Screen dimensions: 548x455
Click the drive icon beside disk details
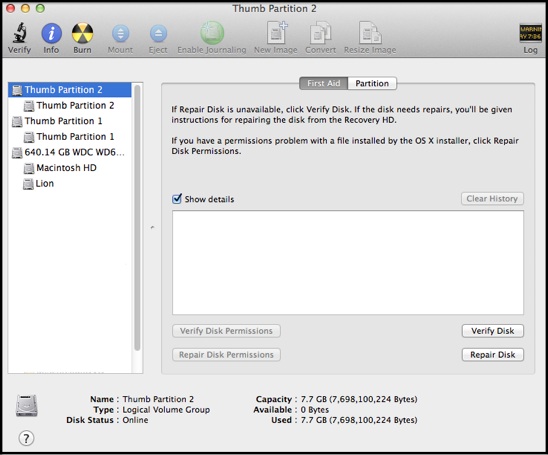pos(27,406)
